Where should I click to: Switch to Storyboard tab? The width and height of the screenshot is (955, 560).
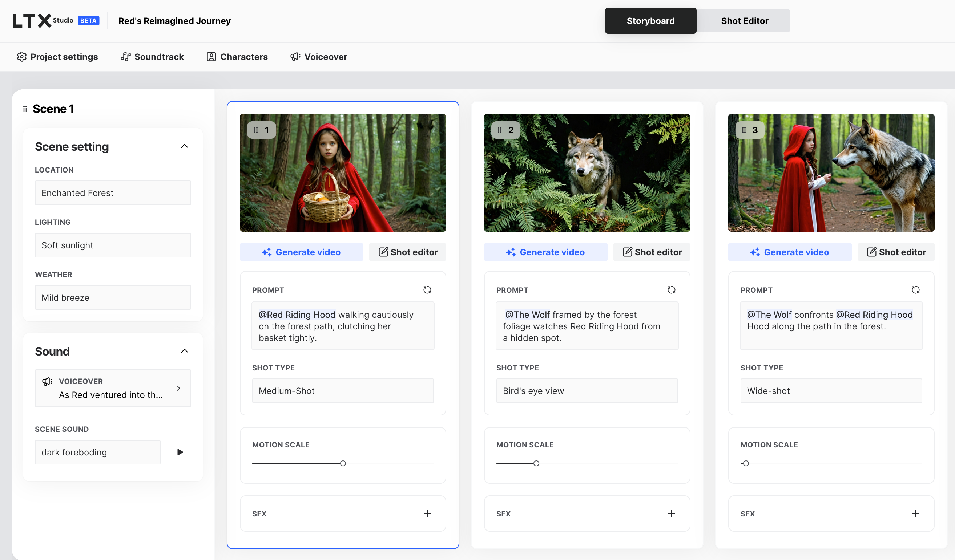pyautogui.click(x=650, y=21)
